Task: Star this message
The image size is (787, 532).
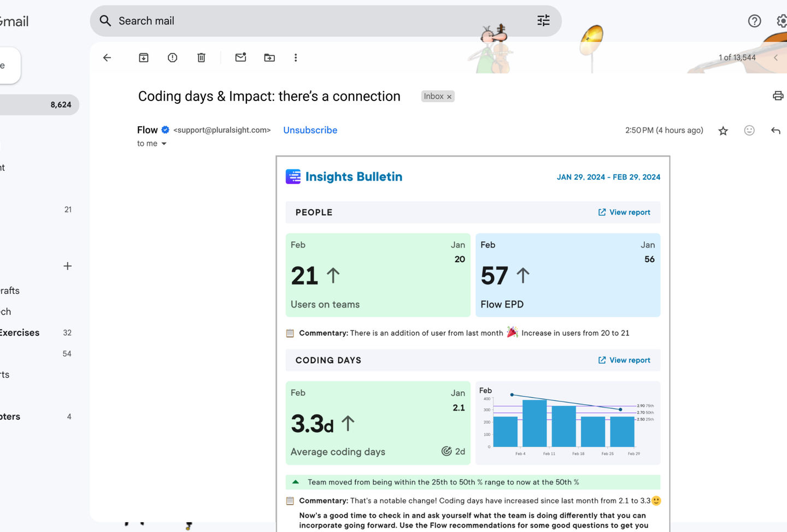Action: pos(723,131)
